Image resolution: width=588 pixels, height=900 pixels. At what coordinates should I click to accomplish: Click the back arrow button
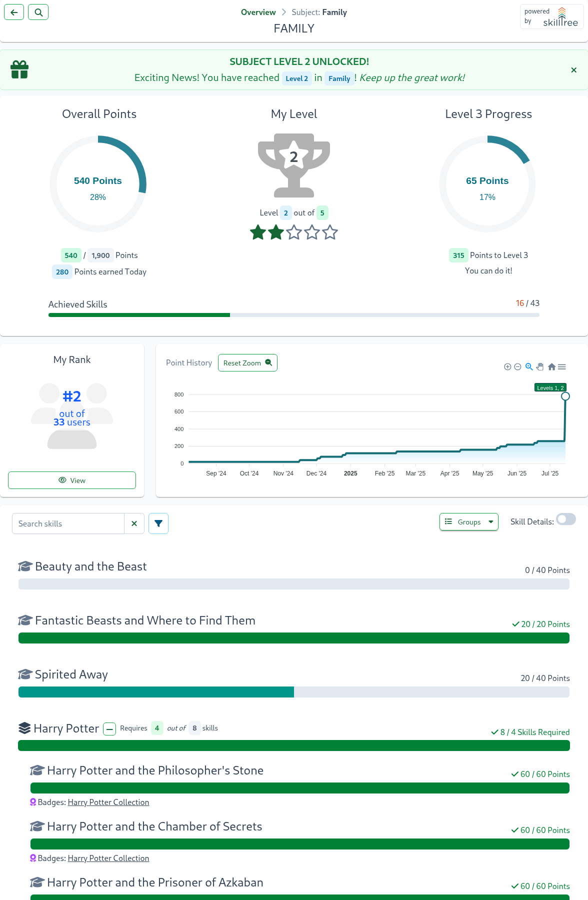tap(14, 12)
